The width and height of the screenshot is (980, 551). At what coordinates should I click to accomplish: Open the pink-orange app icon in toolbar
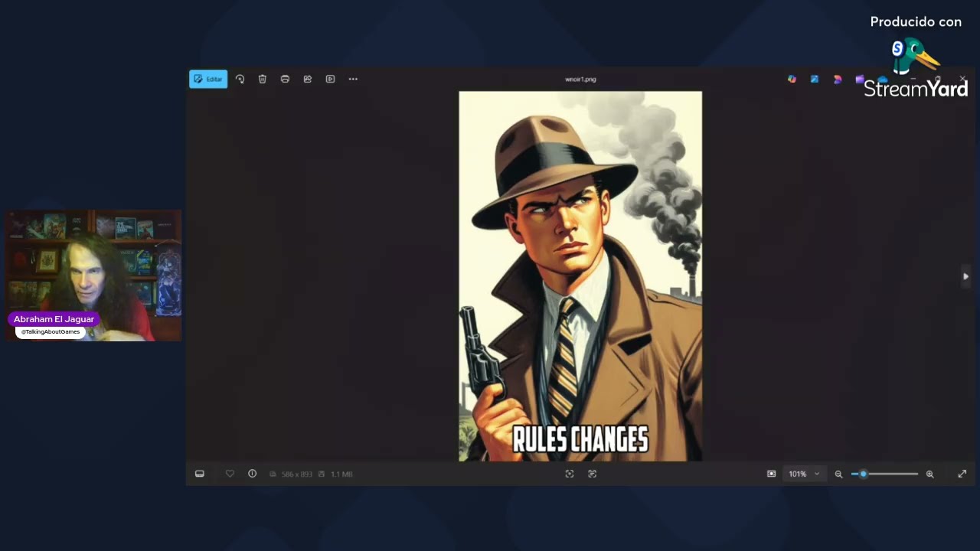tap(838, 79)
